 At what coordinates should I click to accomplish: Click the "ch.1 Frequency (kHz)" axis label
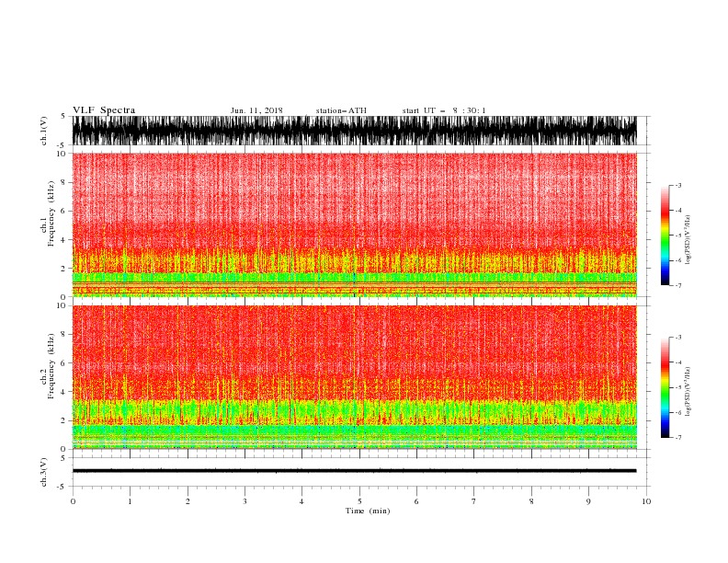(x=48, y=214)
